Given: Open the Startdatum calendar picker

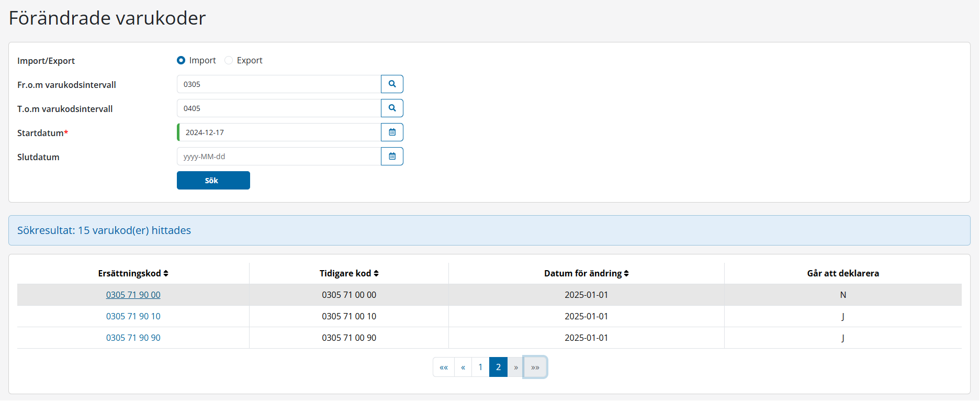Looking at the screenshot, I should (392, 132).
